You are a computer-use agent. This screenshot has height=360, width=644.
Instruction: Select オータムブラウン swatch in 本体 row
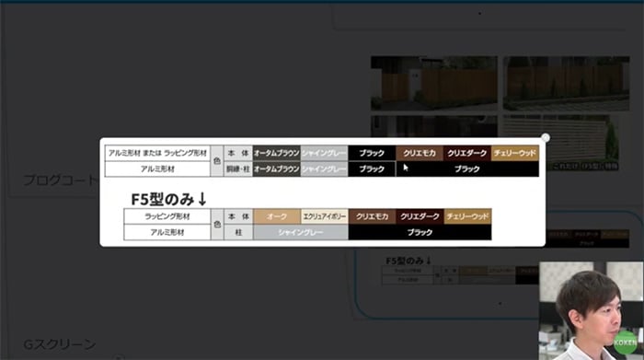pos(276,153)
